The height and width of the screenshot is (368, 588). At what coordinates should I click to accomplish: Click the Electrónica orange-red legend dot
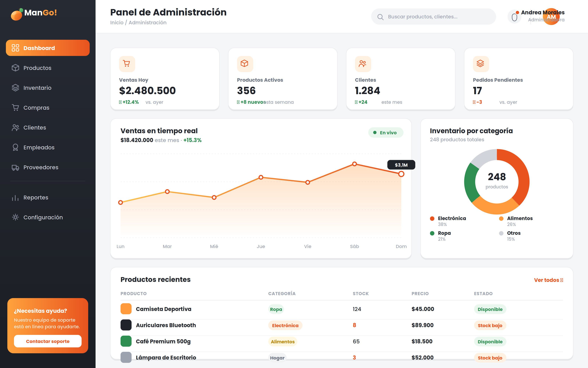pyautogui.click(x=432, y=219)
